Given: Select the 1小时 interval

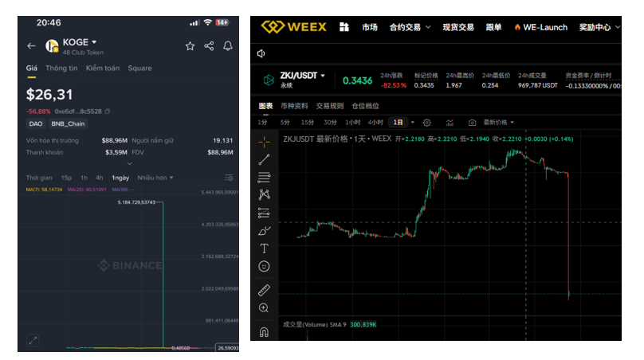Looking at the screenshot, I should coord(353,123).
